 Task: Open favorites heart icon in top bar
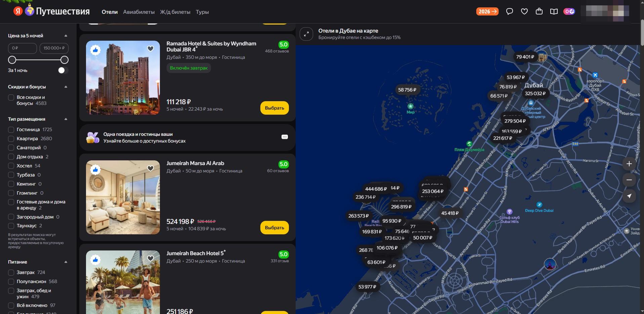coord(524,12)
